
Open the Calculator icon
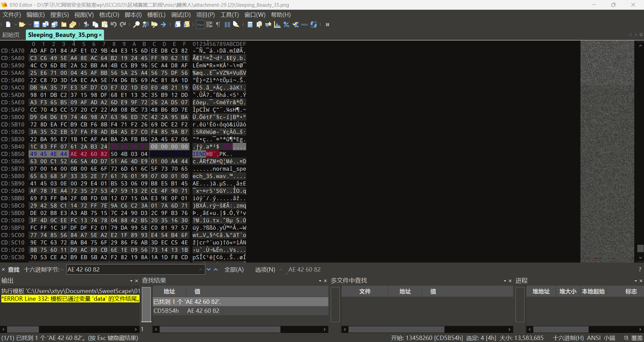[x=250, y=24]
